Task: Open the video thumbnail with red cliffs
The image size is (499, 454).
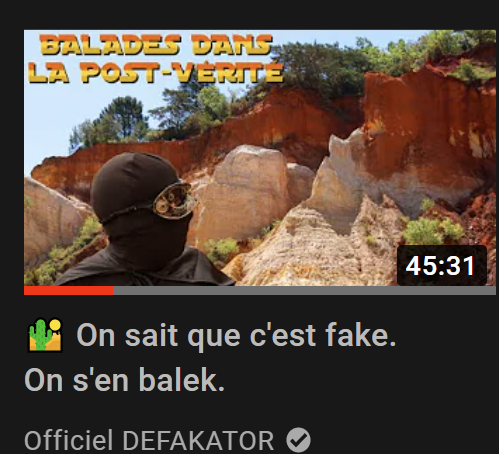Action: tap(260, 158)
